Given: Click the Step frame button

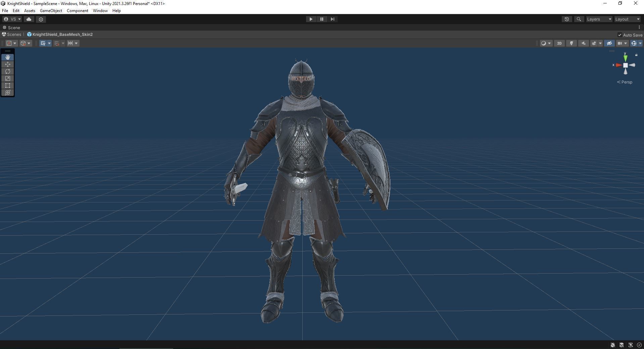Looking at the screenshot, I should pyautogui.click(x=333, y=19).
